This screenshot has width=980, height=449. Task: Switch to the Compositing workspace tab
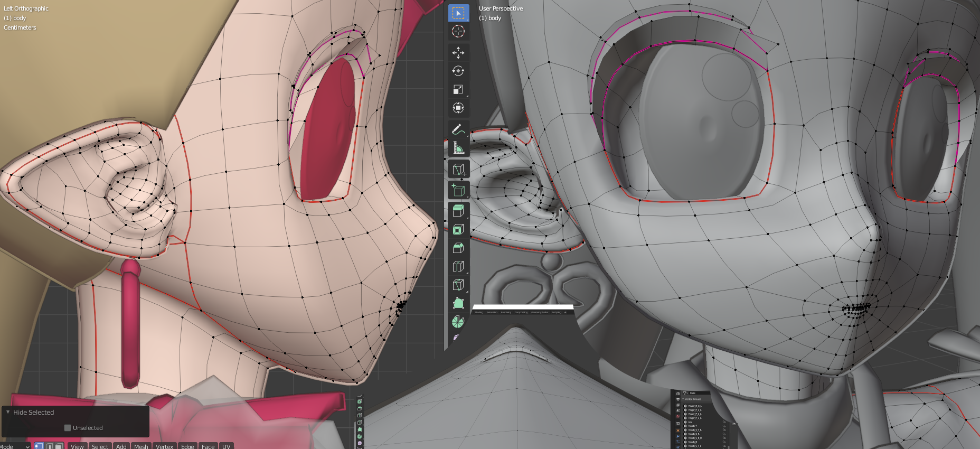[521, 312]
